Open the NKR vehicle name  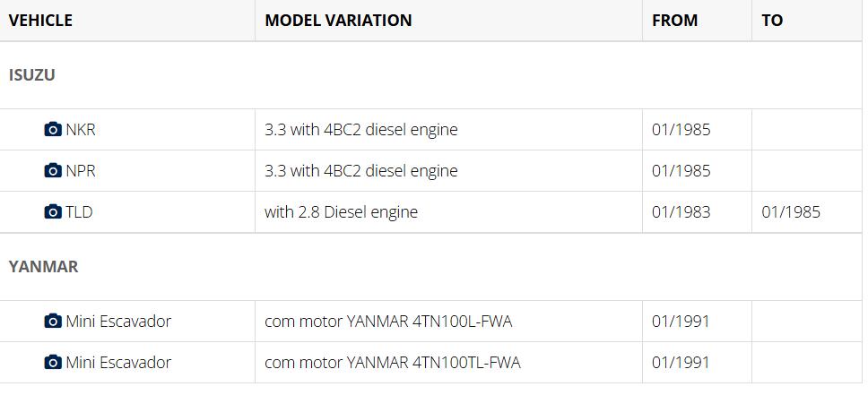[81, 130]
